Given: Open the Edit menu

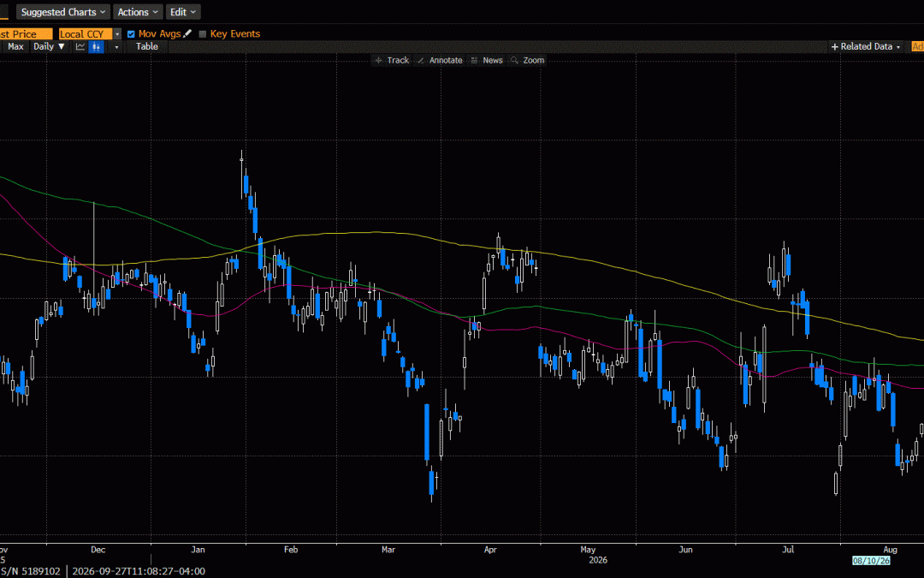Looking at the screenshot, I should 183,12.
